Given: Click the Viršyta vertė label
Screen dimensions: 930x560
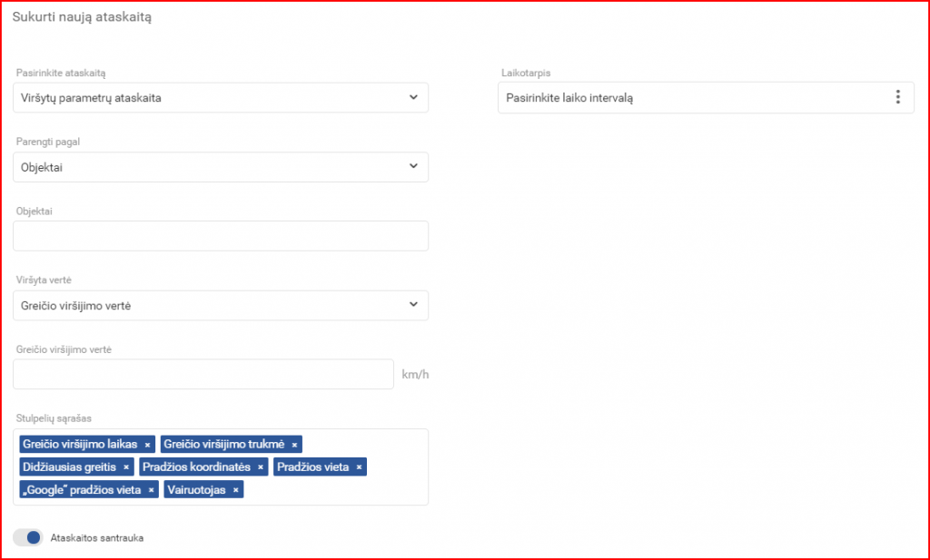Looking at the screenshot, I should (44, 280).
